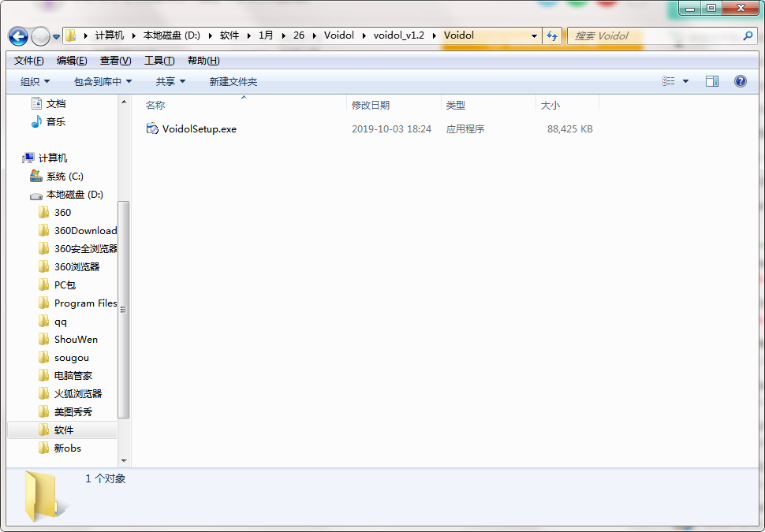Viewport: 765px width, 532px height.
Task: Select 计算机 in the address breadcrumb
Action: point(110,35)
